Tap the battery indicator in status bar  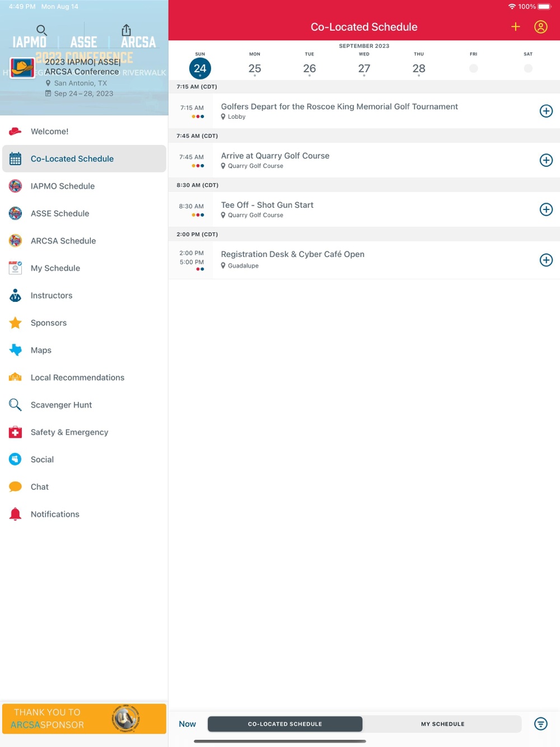point(544,7)
